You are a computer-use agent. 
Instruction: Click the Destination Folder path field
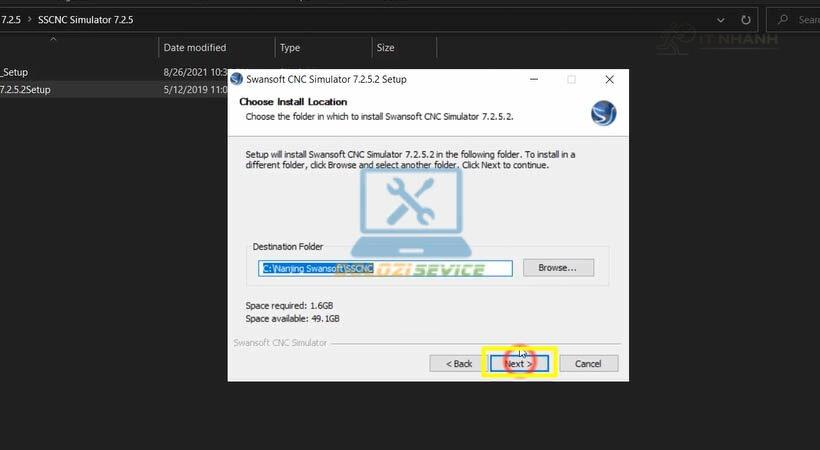click(x=385, y=268)
